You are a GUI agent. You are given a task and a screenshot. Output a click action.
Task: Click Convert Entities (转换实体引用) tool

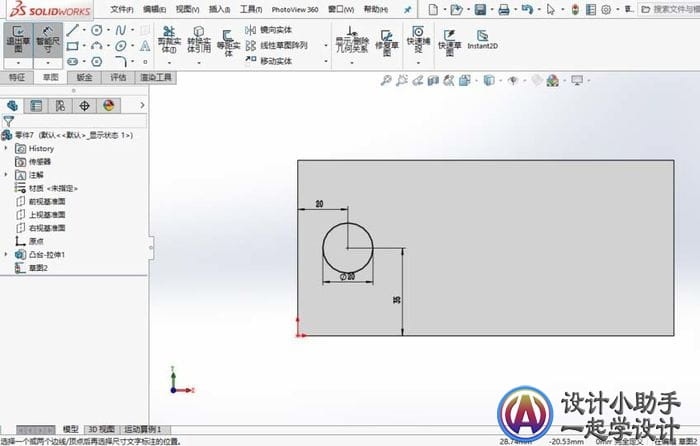pos(199,40)
